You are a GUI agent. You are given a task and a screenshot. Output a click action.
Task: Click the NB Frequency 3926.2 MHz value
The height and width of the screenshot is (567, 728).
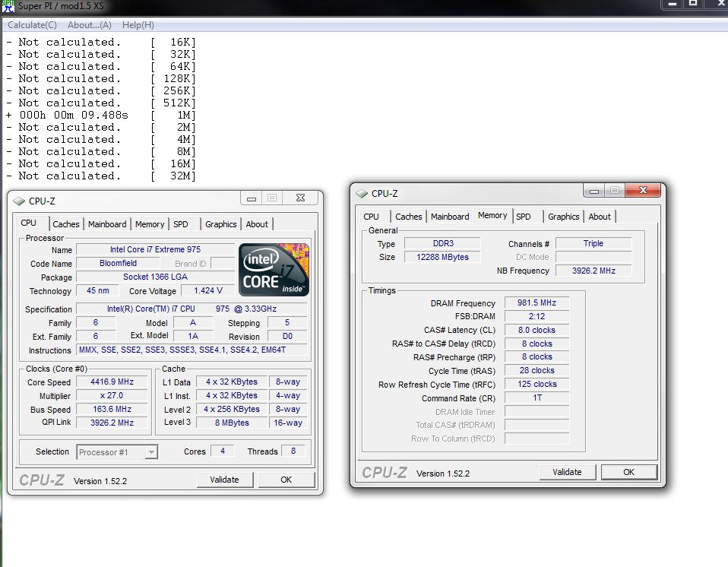tap(593, 271)
